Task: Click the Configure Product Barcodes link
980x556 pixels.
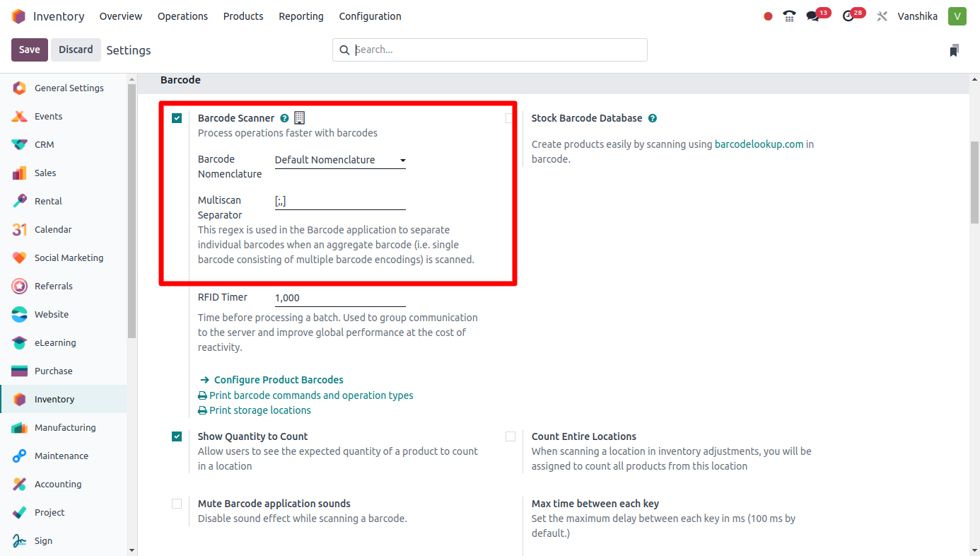Action: click(279, 379)
